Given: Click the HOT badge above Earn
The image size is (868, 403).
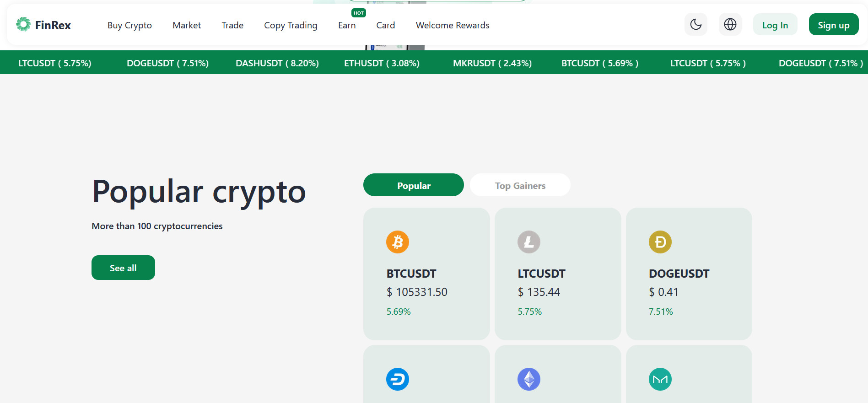Looking at the screenshot, I should click(x=359, y=13).
